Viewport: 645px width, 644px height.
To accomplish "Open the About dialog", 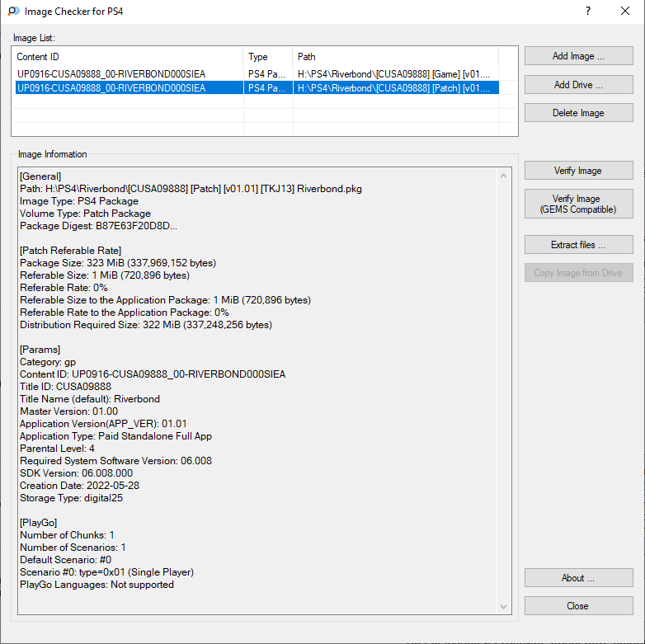I will [x=578, y=578].
